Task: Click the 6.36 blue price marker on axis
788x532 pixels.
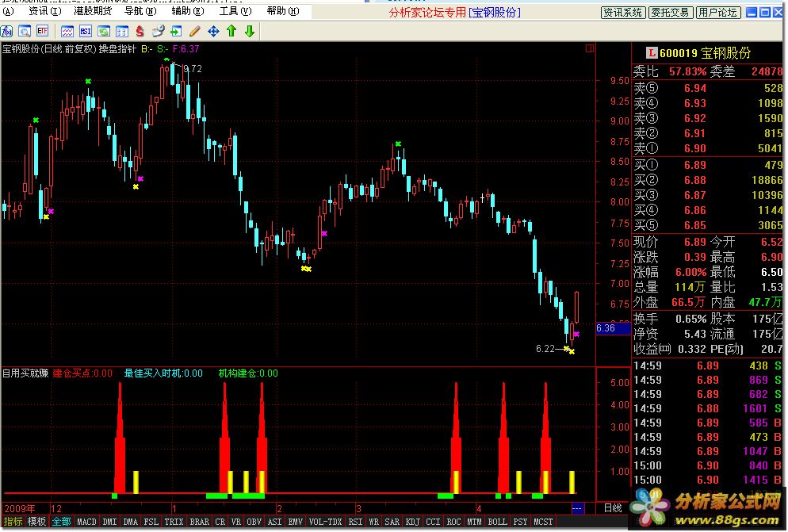Action: coord(613,328)
